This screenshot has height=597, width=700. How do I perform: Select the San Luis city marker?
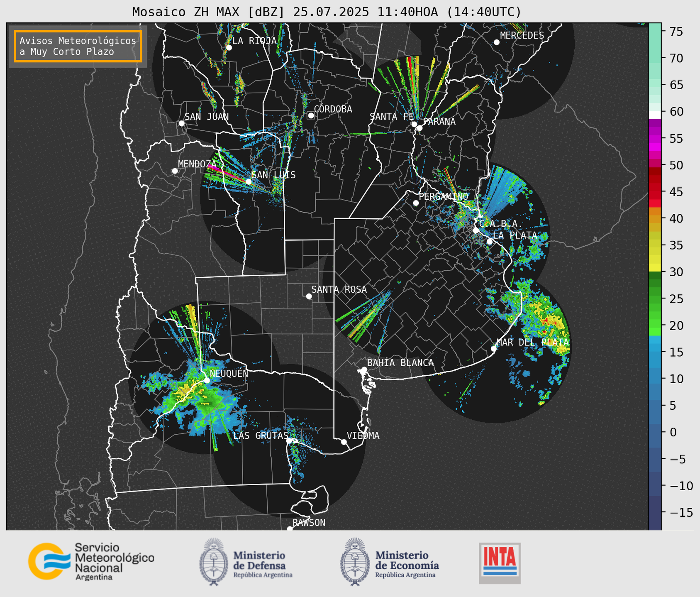249,181
